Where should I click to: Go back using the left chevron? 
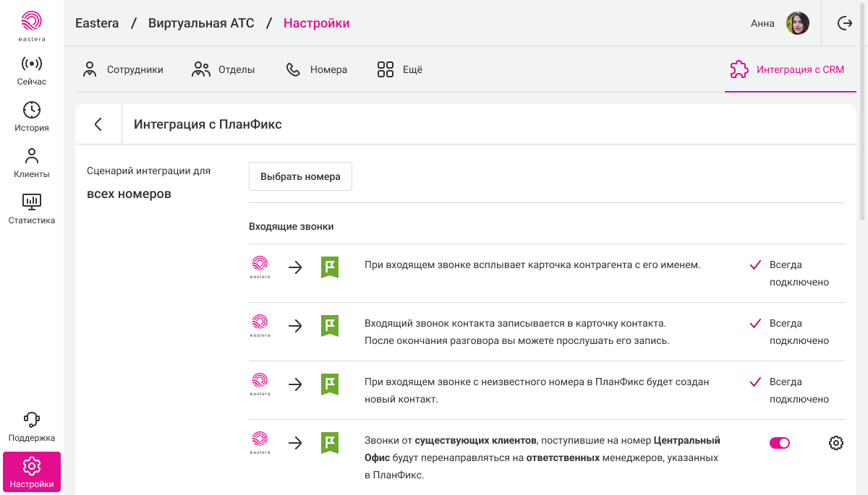point(98,124)
